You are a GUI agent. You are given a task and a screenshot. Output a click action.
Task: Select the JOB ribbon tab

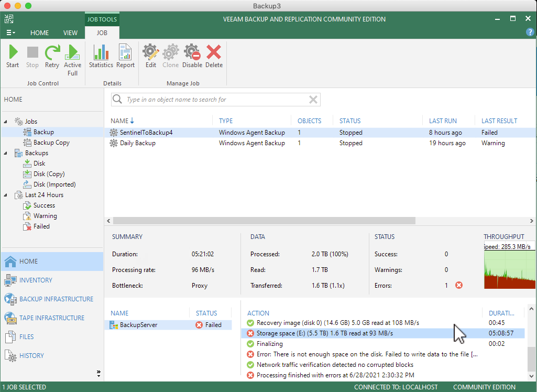(102, 32)
